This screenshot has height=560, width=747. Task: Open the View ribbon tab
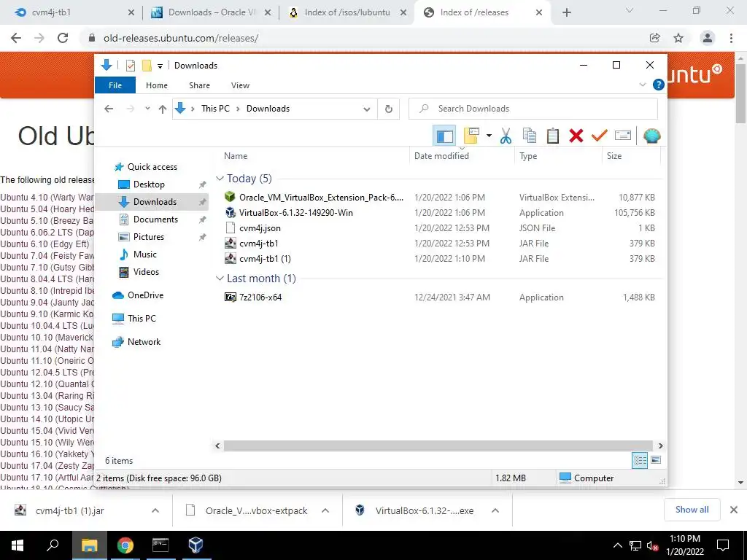(x=240, y=85)
